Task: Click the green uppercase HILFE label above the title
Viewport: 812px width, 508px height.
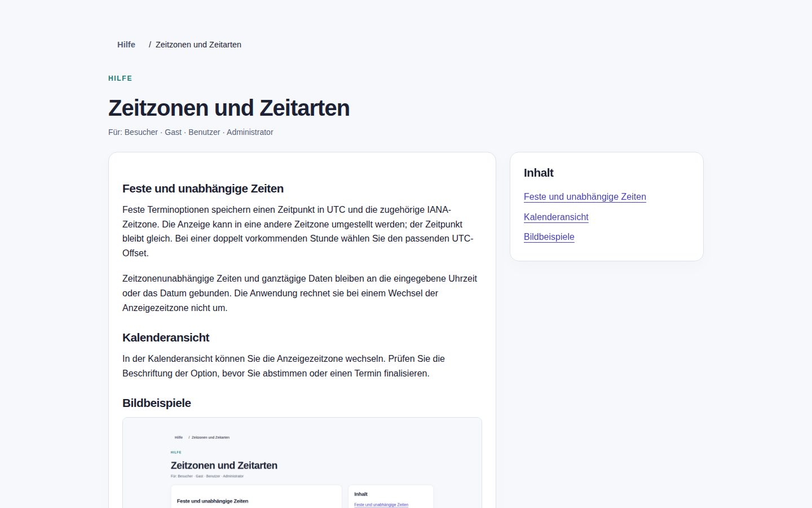Action: 120,78
